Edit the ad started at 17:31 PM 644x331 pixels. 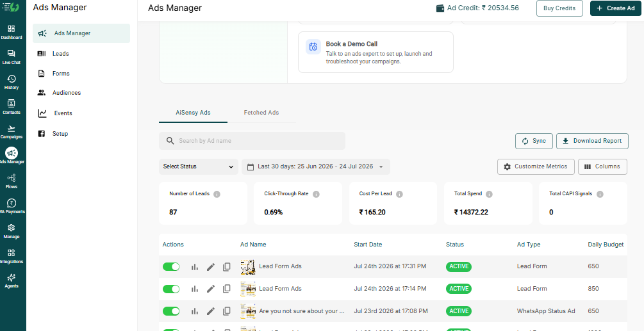point(211,266)
